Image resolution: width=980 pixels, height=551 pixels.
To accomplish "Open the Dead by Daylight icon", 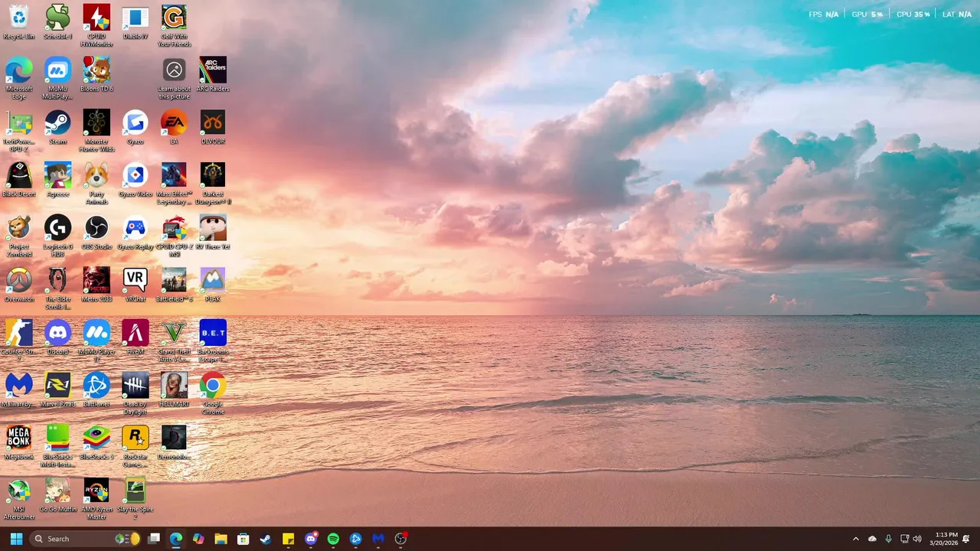I will click(x=136, y=394).
